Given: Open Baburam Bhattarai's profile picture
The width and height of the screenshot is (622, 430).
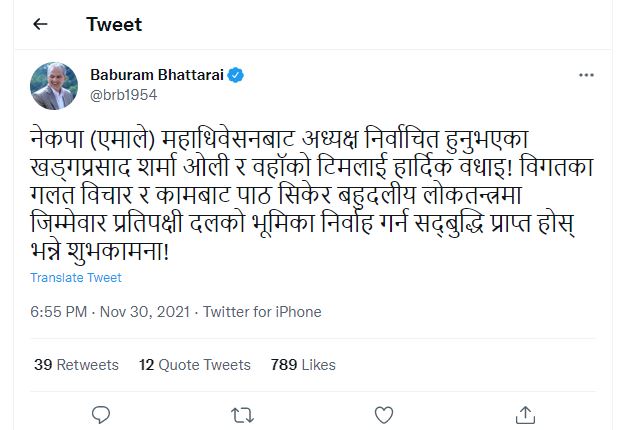Looking at the screenshot, I should (54, 86).
